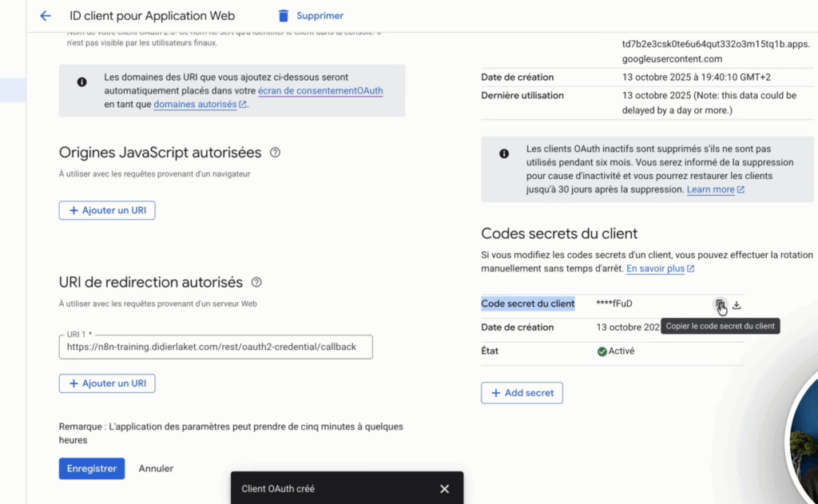Click Add secret to create a new secret
Viewport: 818px width, 504px height.
[x=522, y=392]
